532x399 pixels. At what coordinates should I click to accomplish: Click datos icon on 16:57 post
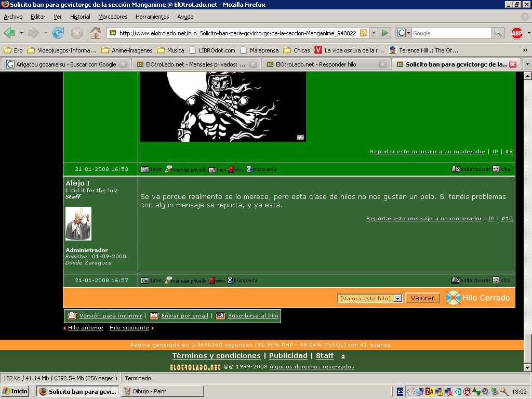pyautogui.click(x=151, y=281)
